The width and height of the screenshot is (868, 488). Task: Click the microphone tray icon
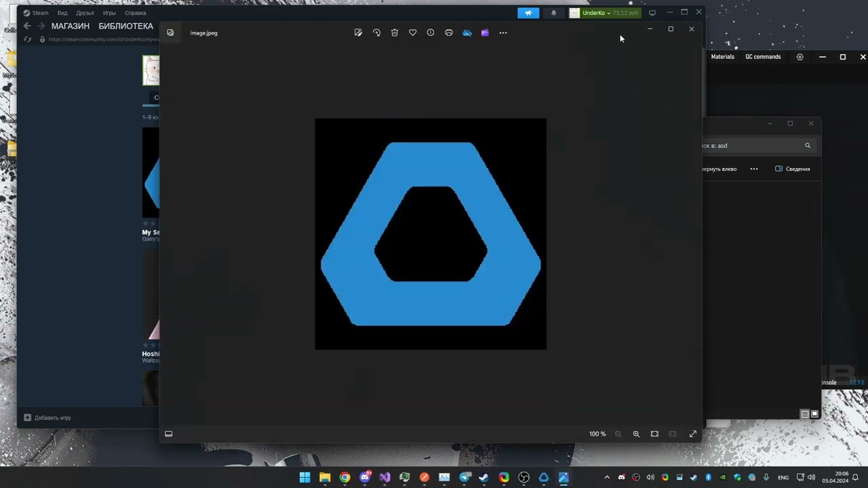pyautogui.click(x=766, y=477)
